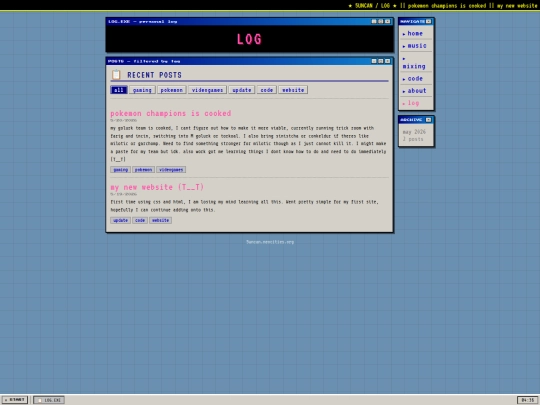Close the Navigate panel window
The height and width of the screenshot is (405, 540).
pos(428,21)
